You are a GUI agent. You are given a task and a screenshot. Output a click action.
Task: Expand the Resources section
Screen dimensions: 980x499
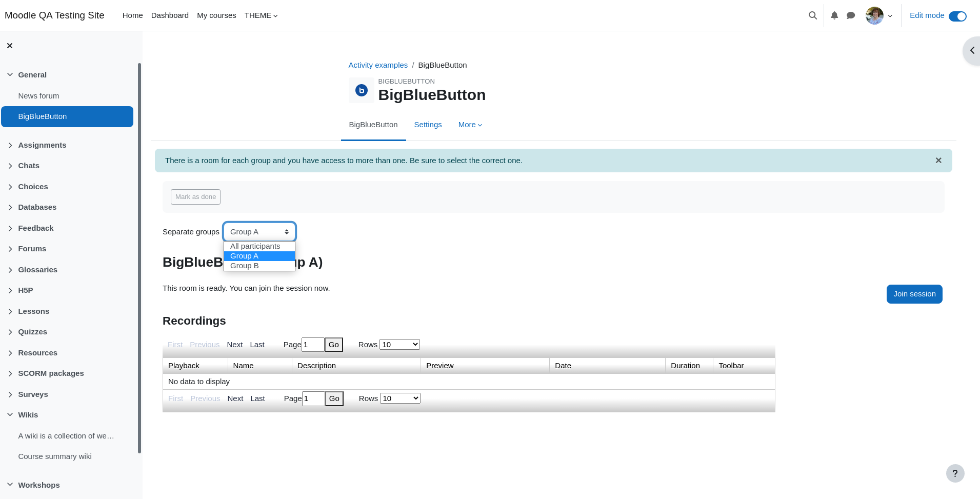(10, 353)
